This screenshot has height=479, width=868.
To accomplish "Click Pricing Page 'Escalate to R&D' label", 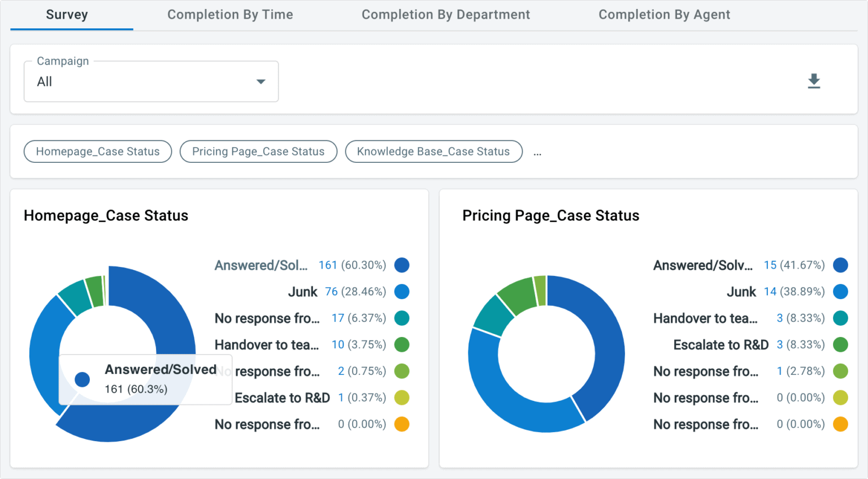I will pyautogui.click(x=721, y=345).
